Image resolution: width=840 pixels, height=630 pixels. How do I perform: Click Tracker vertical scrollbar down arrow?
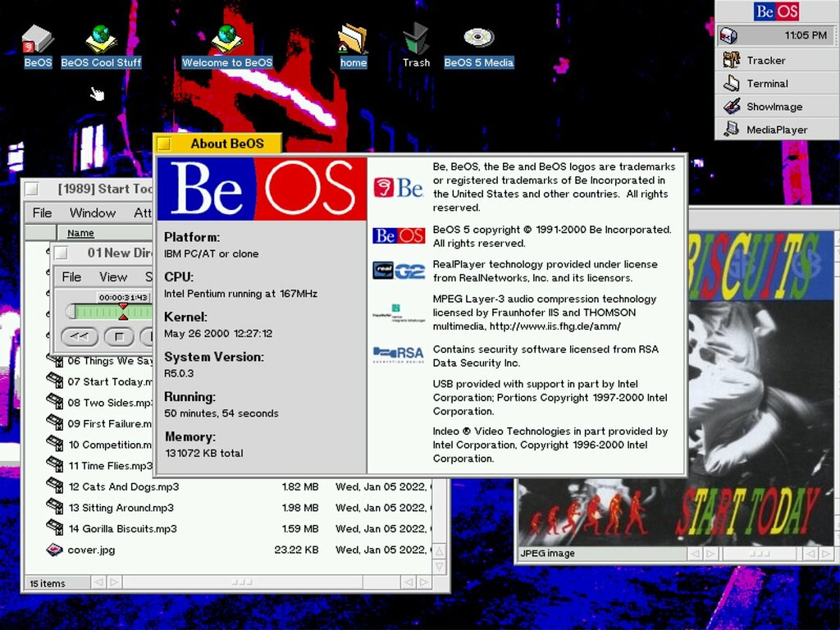(439, 566)
